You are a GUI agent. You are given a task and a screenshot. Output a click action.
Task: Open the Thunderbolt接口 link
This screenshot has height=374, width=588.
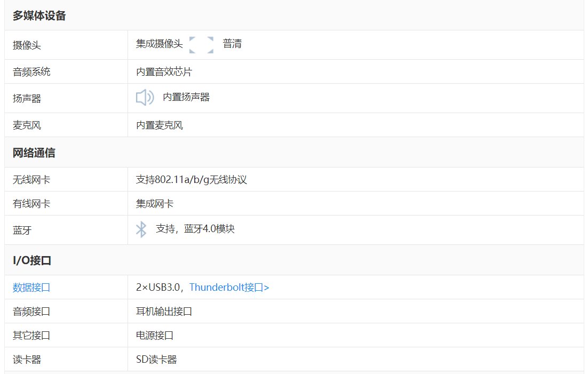click(x=230, y=287)
